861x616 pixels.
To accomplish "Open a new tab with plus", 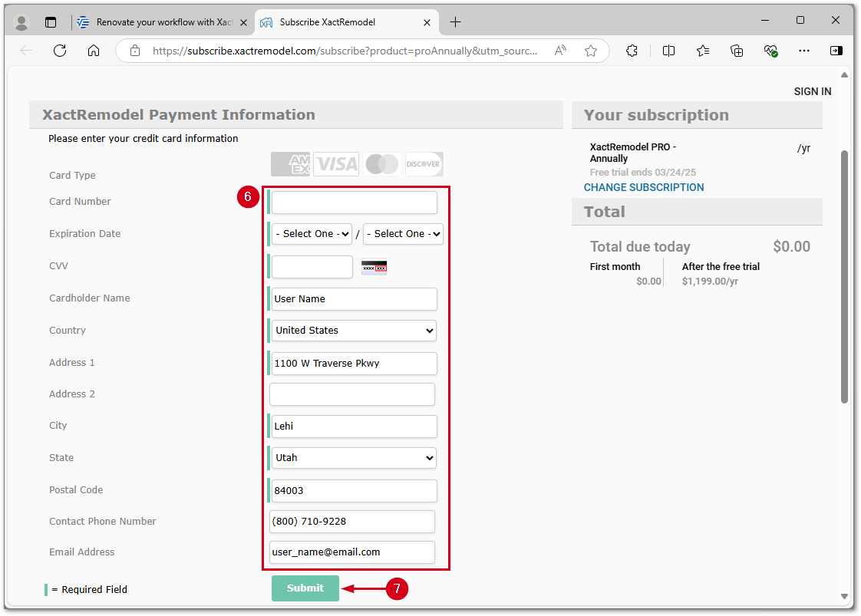I will coord(455,22).
